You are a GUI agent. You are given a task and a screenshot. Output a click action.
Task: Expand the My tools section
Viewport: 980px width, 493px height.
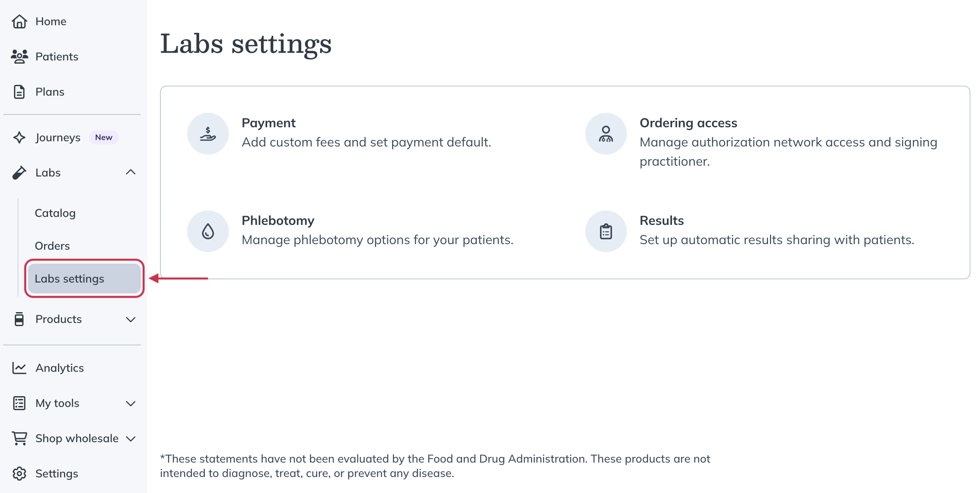tap(131, 403)
